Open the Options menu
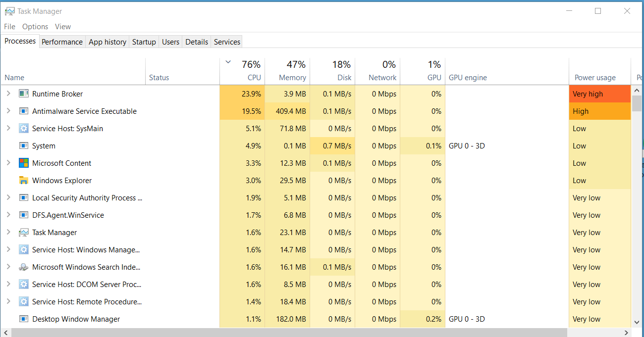Viewport: 644px width, 337px height. click(x=35, y=26)
